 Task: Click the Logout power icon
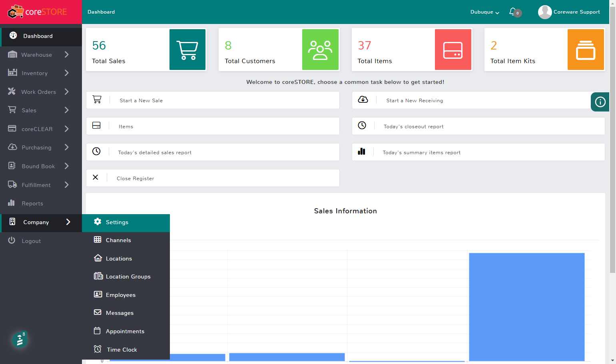pyautogui.click(x=12, y=241)
